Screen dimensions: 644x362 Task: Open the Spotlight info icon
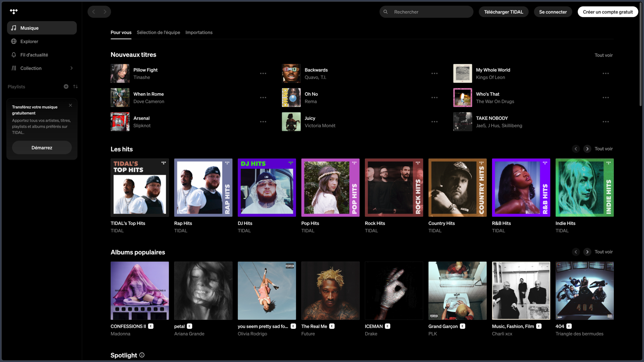(142, 355)
